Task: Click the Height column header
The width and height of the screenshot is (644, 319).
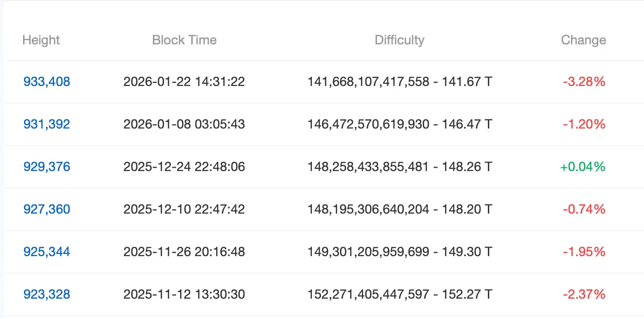Action: [x=41, y=40]
